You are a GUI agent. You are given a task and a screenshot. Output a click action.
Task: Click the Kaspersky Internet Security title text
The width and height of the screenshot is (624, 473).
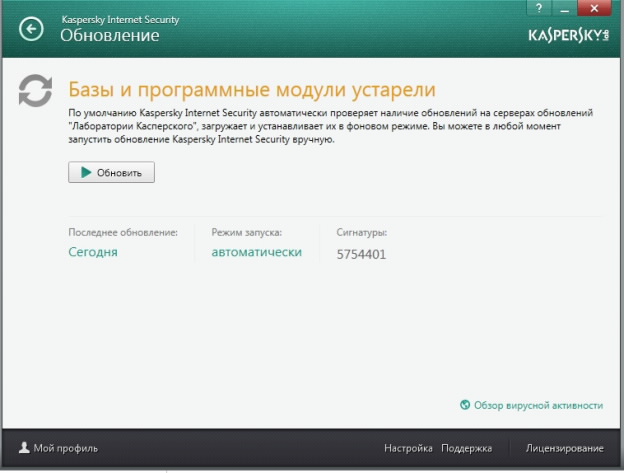120,19
